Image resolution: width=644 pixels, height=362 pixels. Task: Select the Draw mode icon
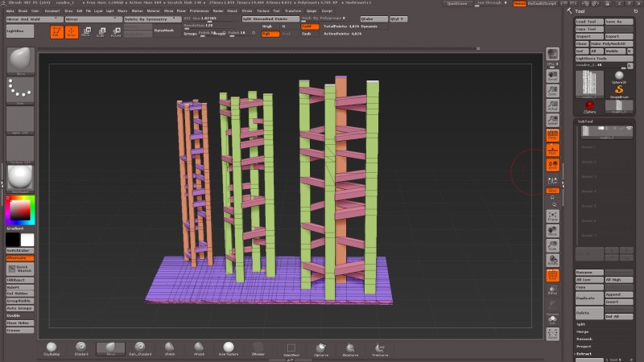coord(72,32)
